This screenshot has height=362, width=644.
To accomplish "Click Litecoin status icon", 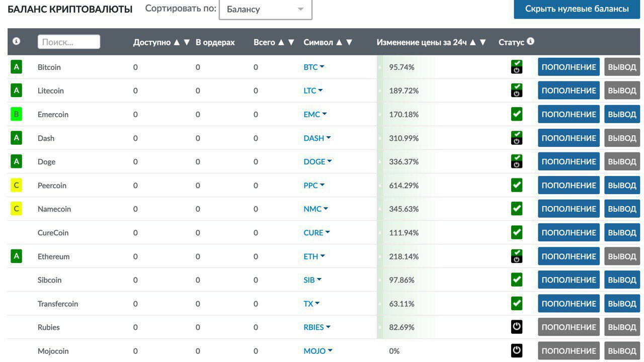I will pyautogui.click(x=517, y=90).
